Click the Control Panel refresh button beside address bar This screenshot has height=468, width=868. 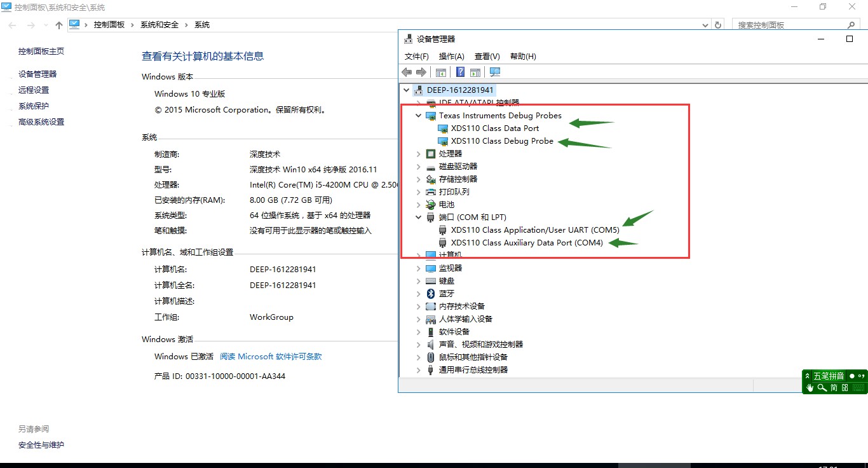[719, 25]
